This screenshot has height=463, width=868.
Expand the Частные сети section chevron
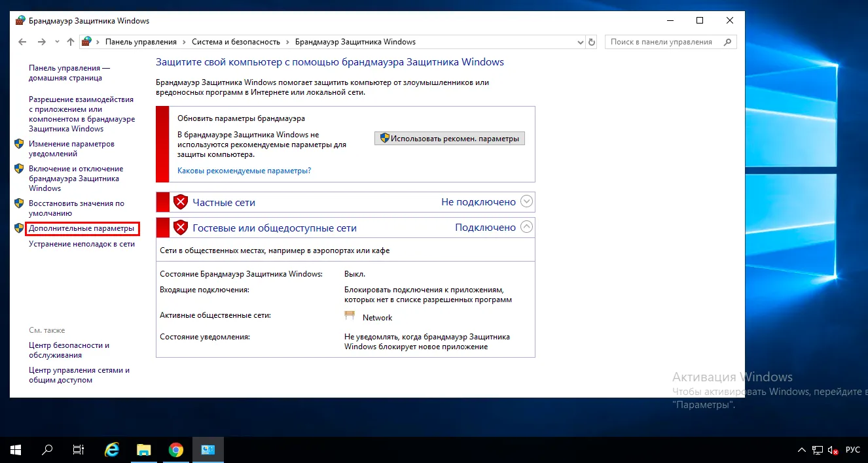pyautogui.click(x=527, y=202)
